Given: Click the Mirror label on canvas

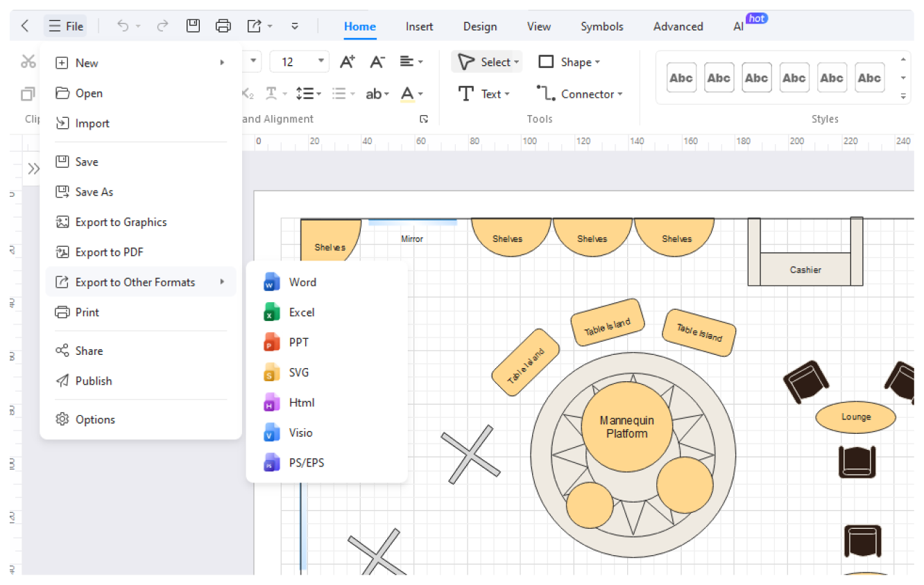Looking at the screenshot, I should [412, 238].
